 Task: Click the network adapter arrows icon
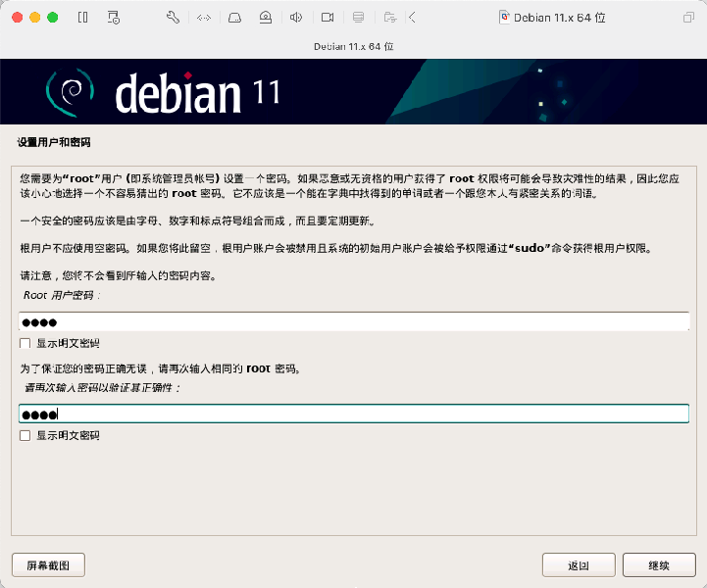tap(204, 18)
